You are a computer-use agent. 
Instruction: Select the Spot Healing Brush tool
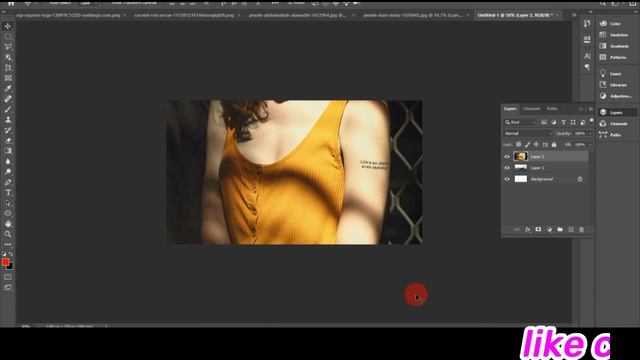(8, 99)
